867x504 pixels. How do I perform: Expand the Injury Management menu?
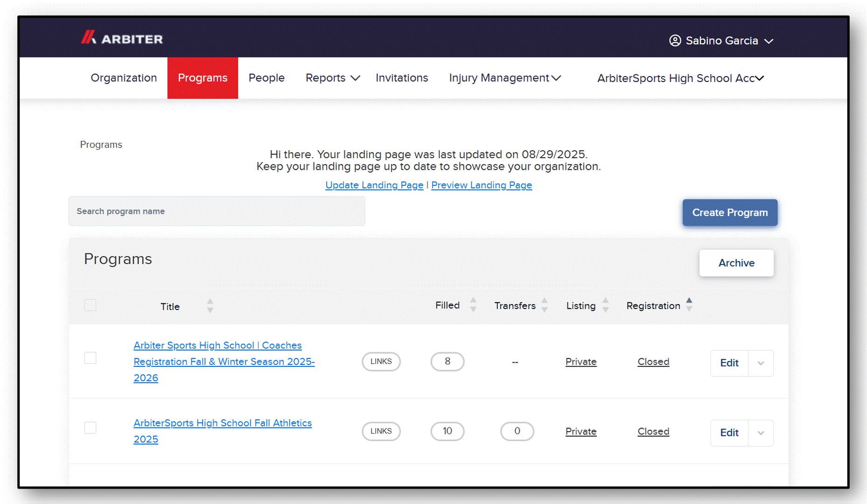(505, 78)
